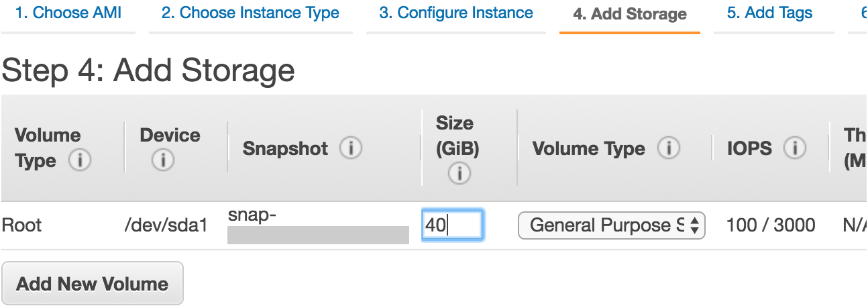Click the /dev/sda1 device value

coord(165,225)
